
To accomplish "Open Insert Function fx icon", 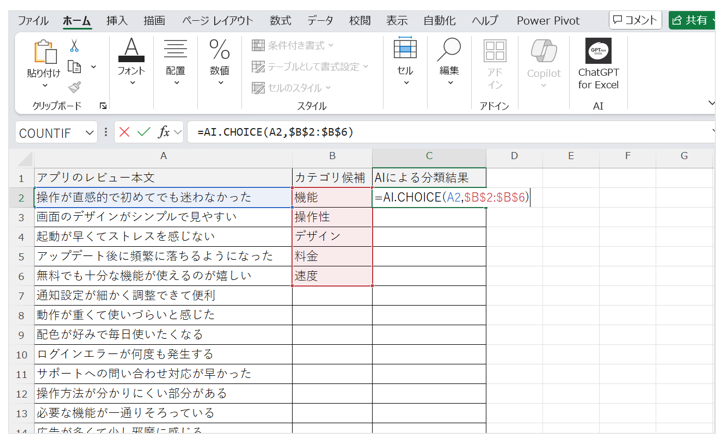I will 164,132.
